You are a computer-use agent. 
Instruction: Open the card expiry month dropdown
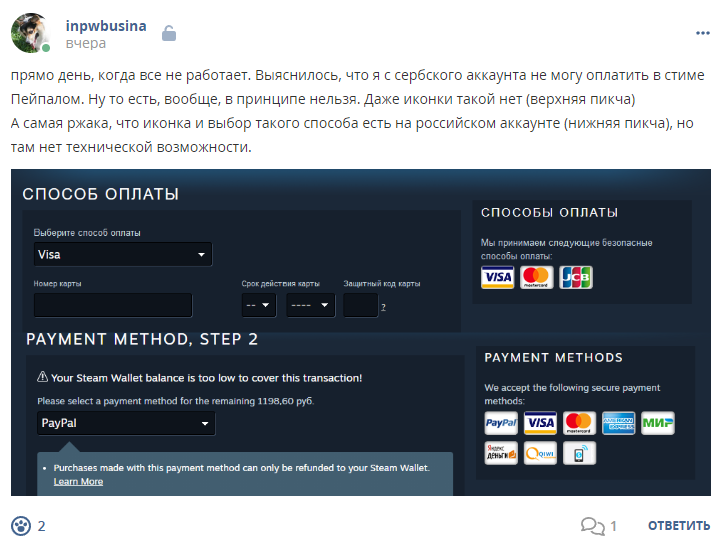(258, 305)
